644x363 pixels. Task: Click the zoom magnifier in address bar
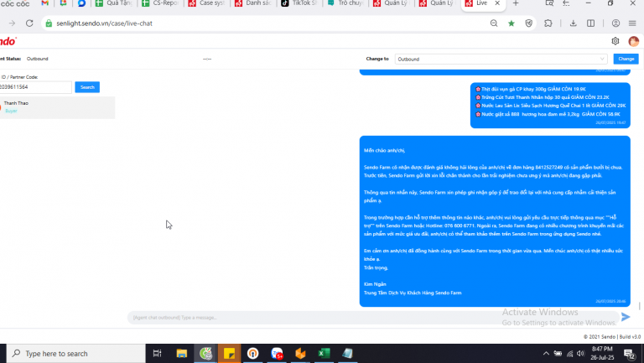pyautogui.click(x=494, y=23)
